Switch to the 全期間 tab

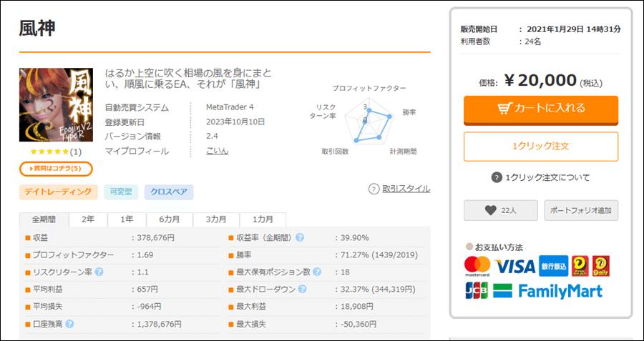pyautogui.click(x=44, y=219)
